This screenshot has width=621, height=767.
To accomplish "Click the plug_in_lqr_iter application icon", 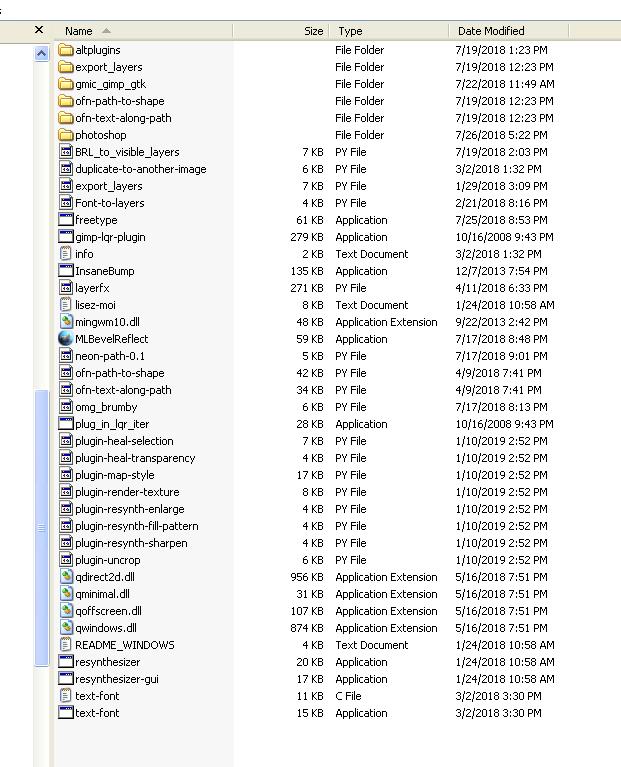I will [66, 424].
